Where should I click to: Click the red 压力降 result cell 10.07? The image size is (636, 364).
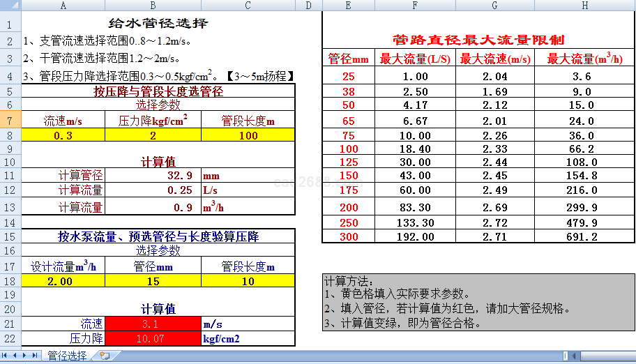(x=153, y=339)
